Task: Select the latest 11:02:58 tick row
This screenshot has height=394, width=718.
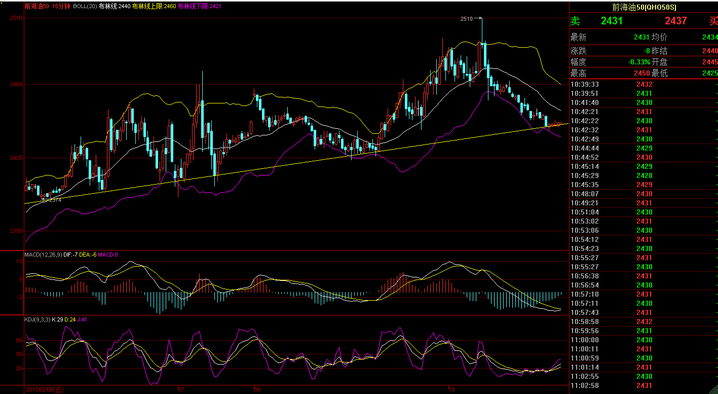Action: (x=643, y=386)
